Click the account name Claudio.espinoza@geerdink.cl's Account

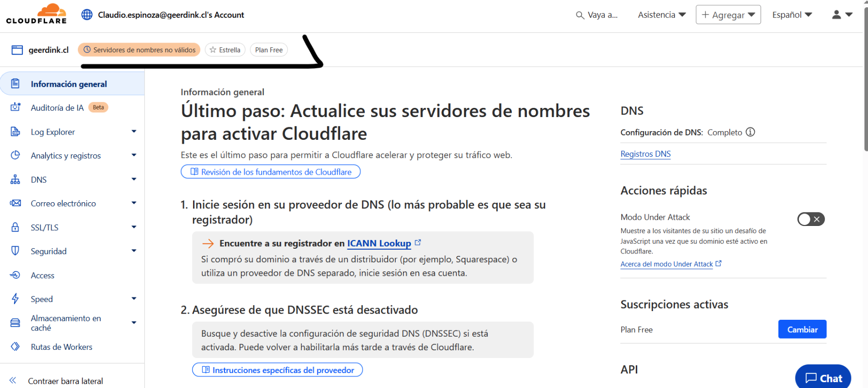171,15
